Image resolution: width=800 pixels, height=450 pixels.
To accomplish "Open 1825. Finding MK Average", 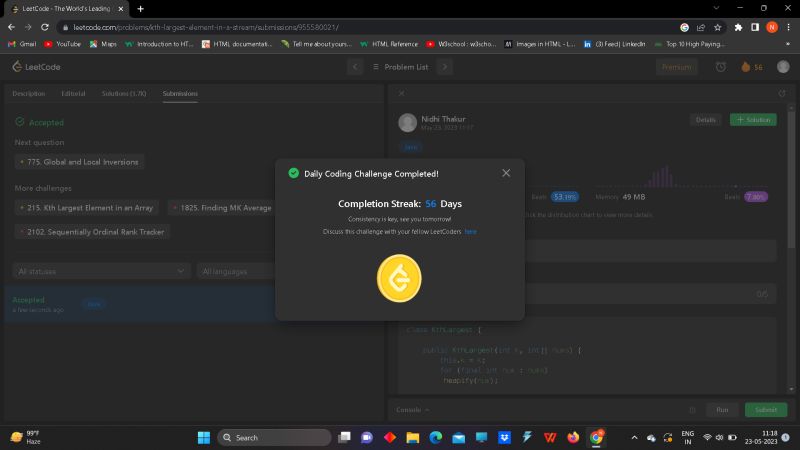I will pos(222,208).
